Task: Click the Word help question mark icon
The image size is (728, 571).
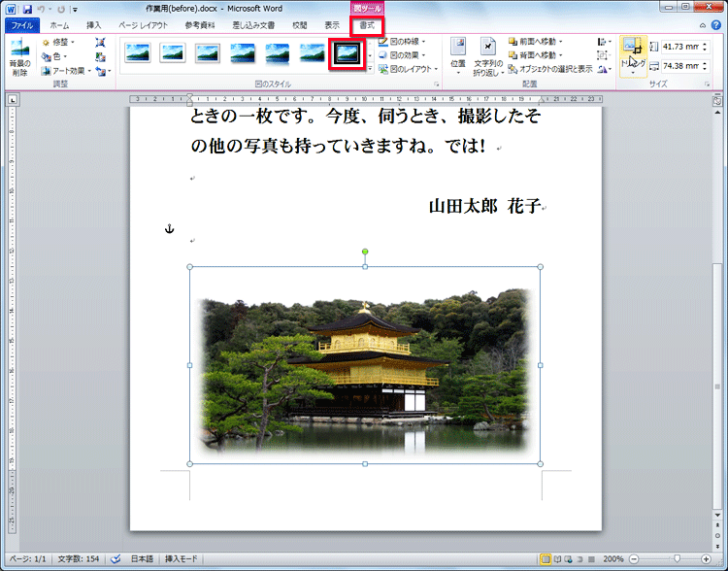Action: pyautogui.click(x=716, y=25)
